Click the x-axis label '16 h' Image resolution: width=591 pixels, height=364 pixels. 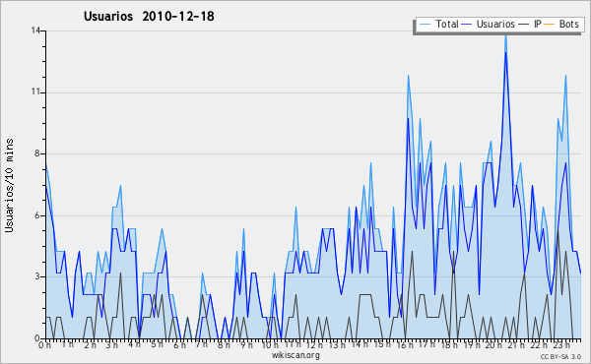pyautogui.click(x=405, y=345)
